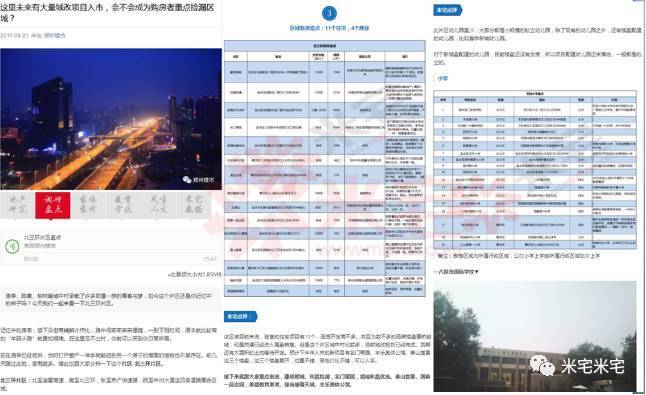Click the 米宅点评 tag at the top of right column
Screen dimensions: 646x395
click(448, 10)
